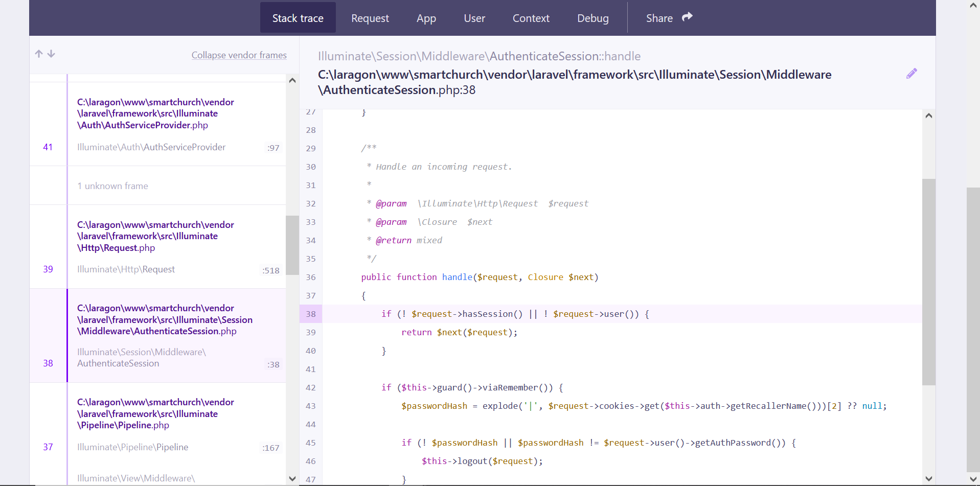The image size is (980, 486).
Task: Switch to the Request tab
Action: (370, 18)
